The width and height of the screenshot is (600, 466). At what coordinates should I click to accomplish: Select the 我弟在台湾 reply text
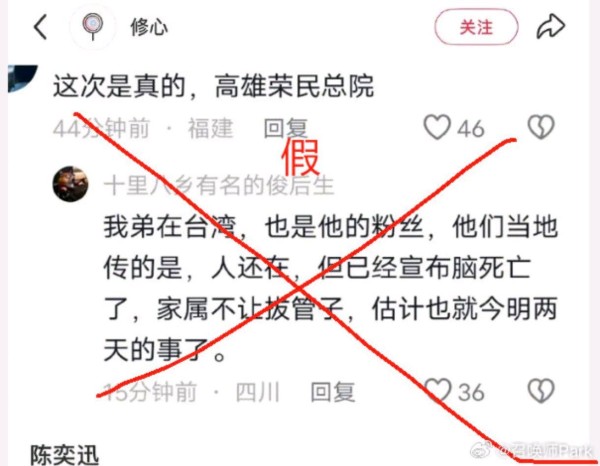[x=331, y=288]
